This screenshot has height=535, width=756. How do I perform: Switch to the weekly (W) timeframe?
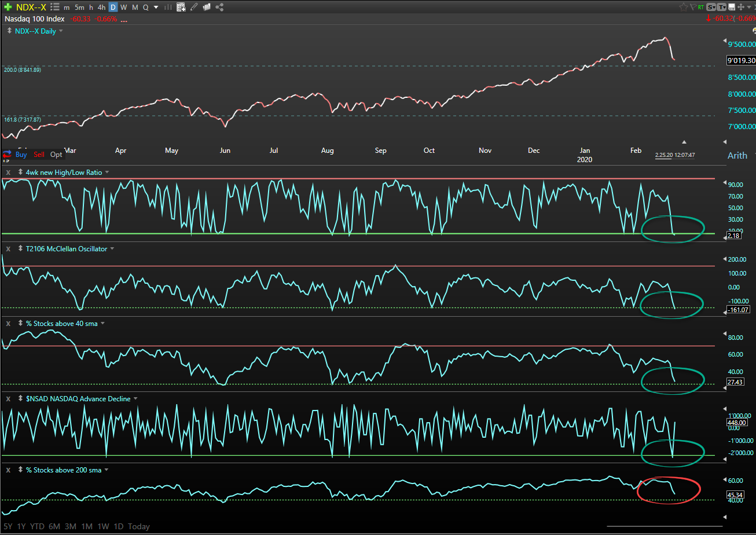pyautogui.click(x=124, y=8)
